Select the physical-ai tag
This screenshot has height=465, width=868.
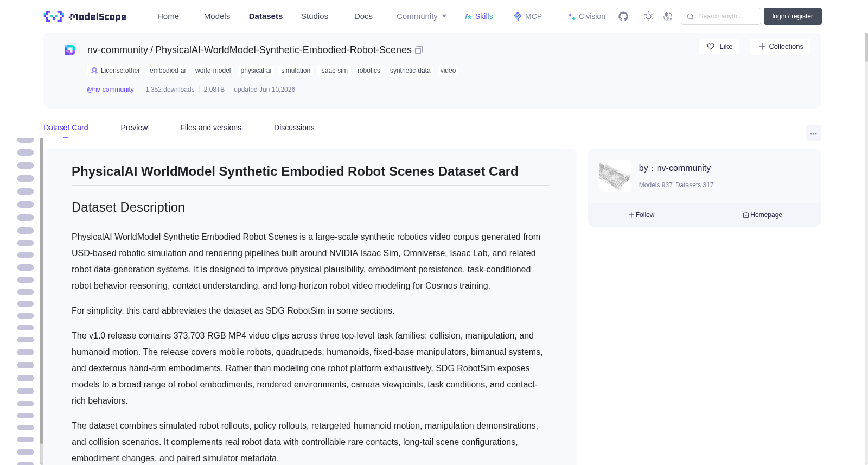[x=256, y=71]
